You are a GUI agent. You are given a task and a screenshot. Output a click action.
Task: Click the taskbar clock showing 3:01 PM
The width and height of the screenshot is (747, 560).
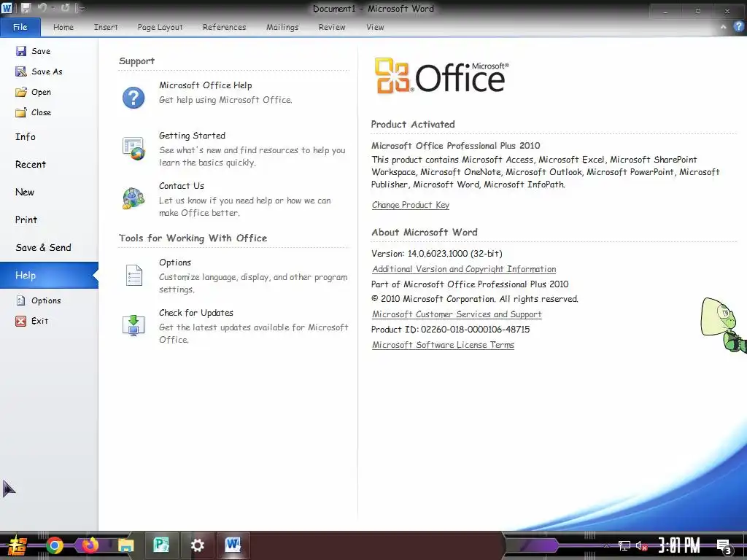tap(679, 545)
